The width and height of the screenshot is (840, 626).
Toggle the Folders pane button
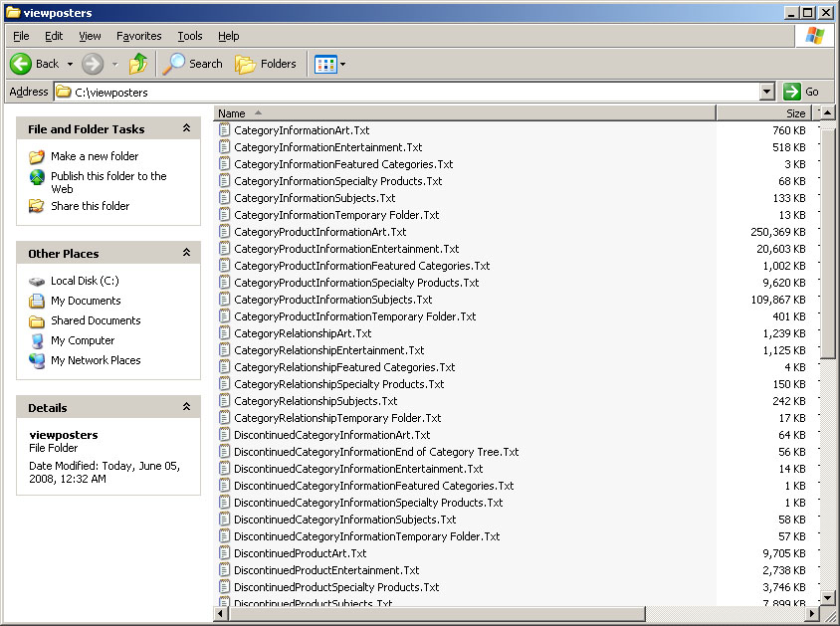[x=266, y=64]
